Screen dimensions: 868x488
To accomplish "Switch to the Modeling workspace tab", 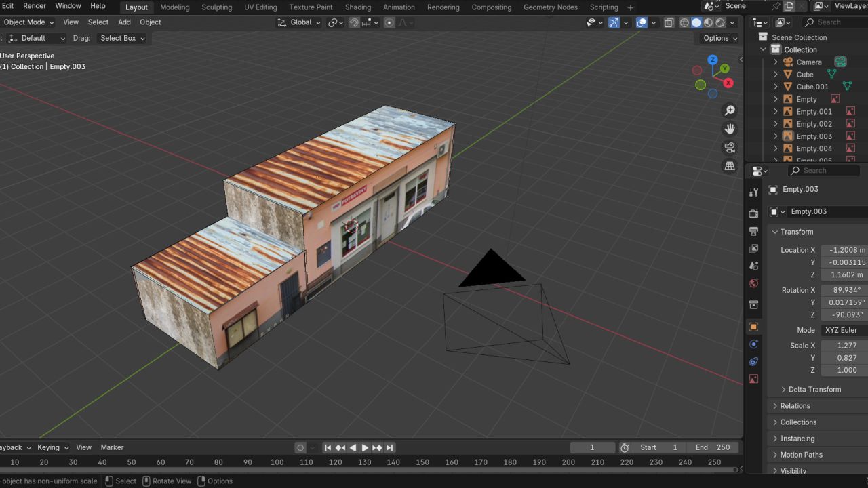I will (x=174, y=7).
